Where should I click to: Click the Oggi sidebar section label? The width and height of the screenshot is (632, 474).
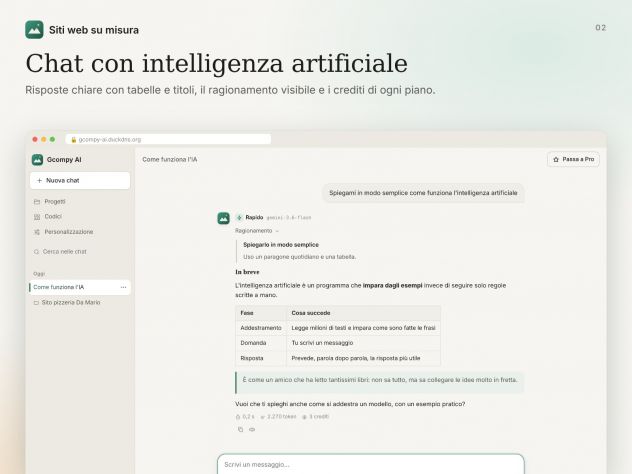coord(39,274)
